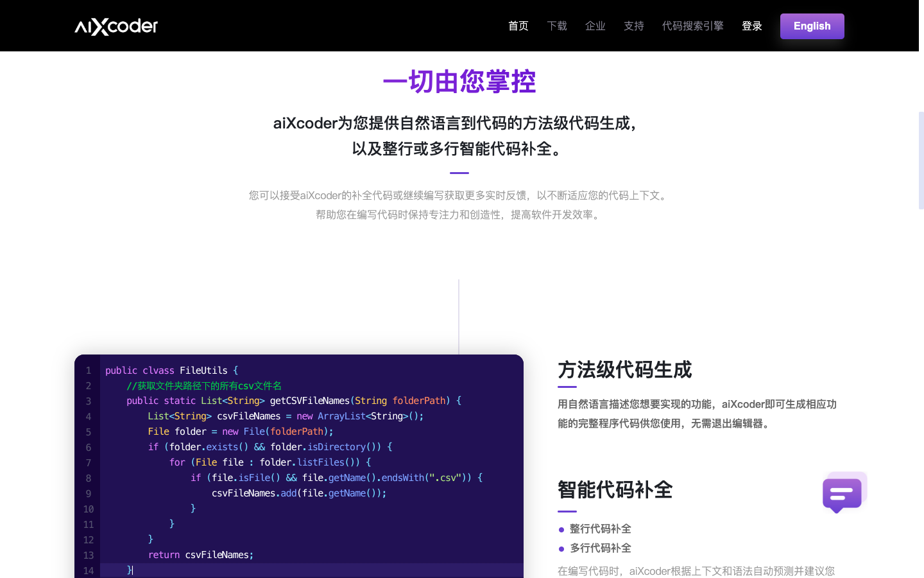The image size is (924, 578).
Task: Click code line with folder.isDirectory()
Action: click(x=270, y=447)
